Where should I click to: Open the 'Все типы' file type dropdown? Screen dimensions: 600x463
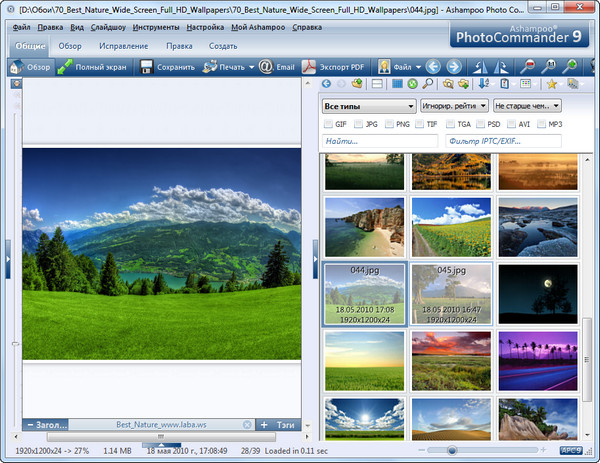click(369, 105)
